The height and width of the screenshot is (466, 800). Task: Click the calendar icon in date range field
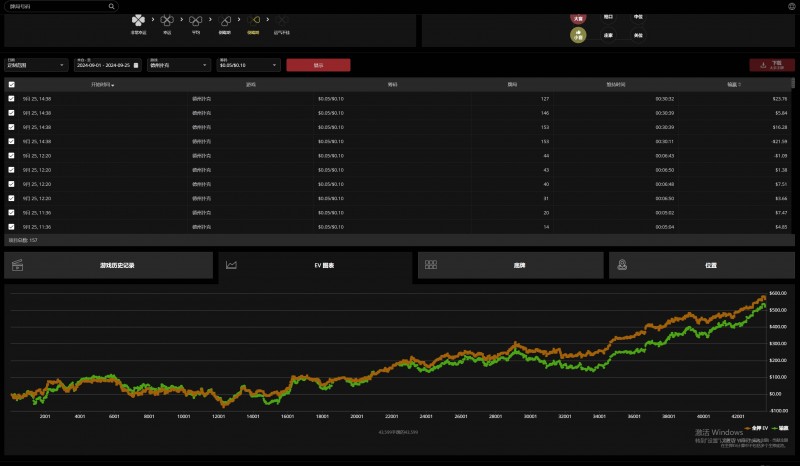(x=136, y=65)
